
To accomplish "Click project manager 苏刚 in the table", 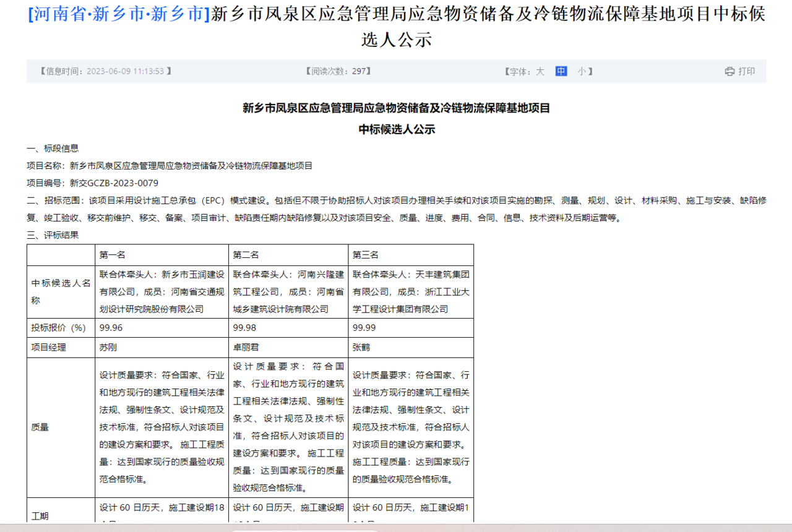I will pos(105,347).
